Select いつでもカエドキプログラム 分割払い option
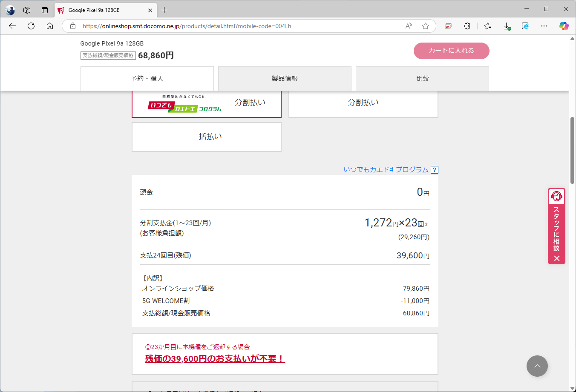576x392 pixels. [x=207, y=104]
